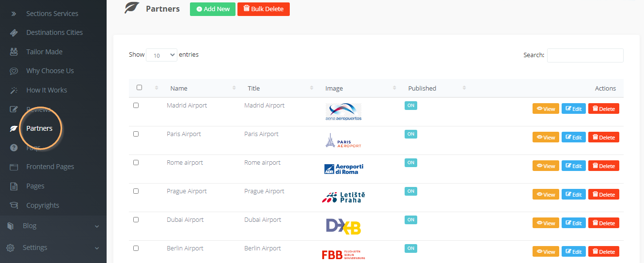The image size is (644, 263).
Task: Open the Show entries count dropdown
Action: point(161,55)
